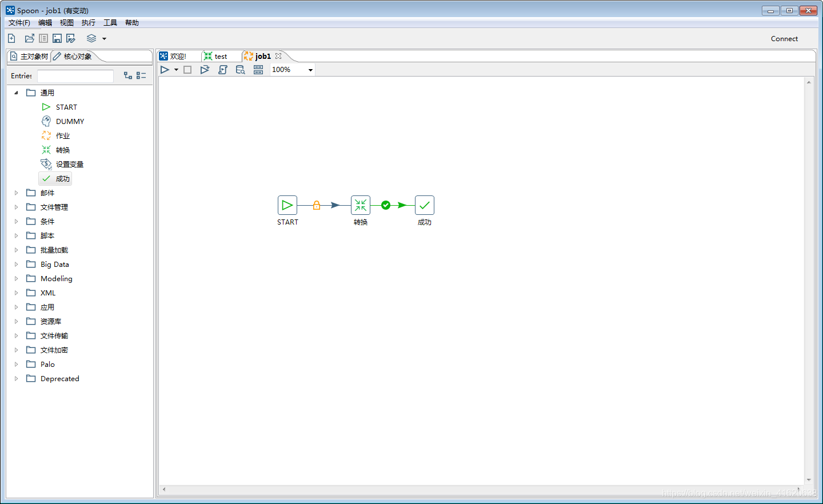823x504 pixels.
Task: Select the 转换 entry in the tree
Action: tap(55, 150)
